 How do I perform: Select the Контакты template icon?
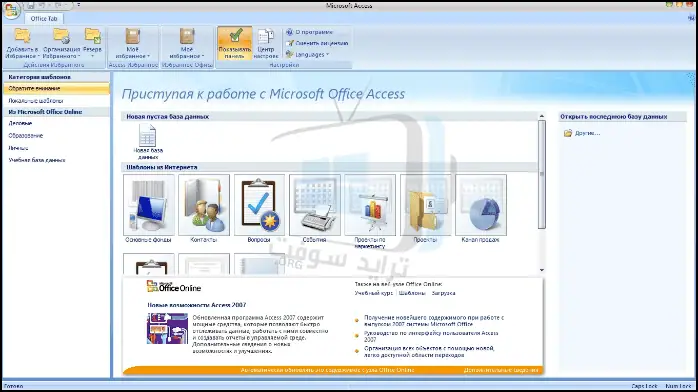pyautogui.click(x=204, y=205)
